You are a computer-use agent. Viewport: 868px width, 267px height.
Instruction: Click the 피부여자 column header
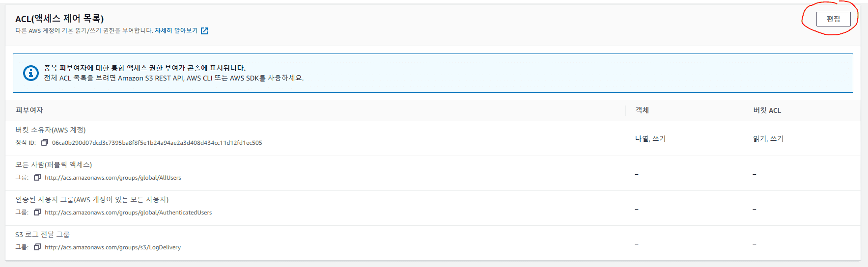pyautogui.click(x=29, y=110)
